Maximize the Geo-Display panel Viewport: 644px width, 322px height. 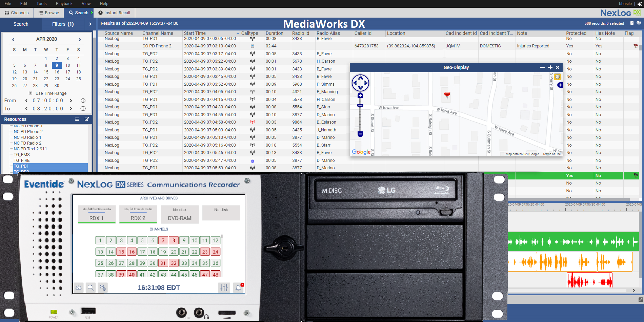550,67
